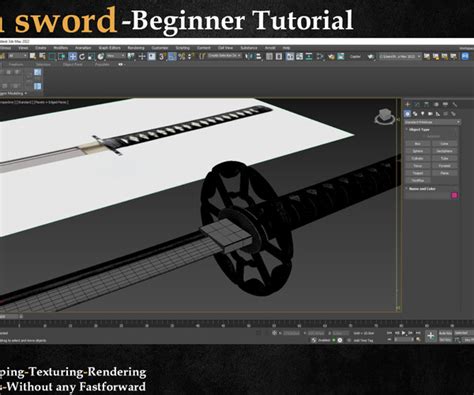Choose the Rectangular Selection Region tool
Screen dimensions: 474x395
click(x=52, y=56)
